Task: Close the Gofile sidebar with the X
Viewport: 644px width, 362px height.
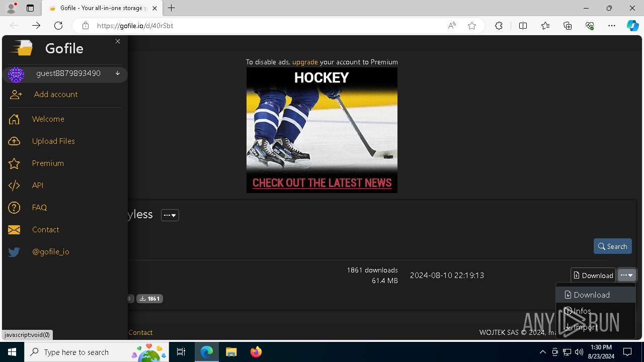Action: click(118, 41)
